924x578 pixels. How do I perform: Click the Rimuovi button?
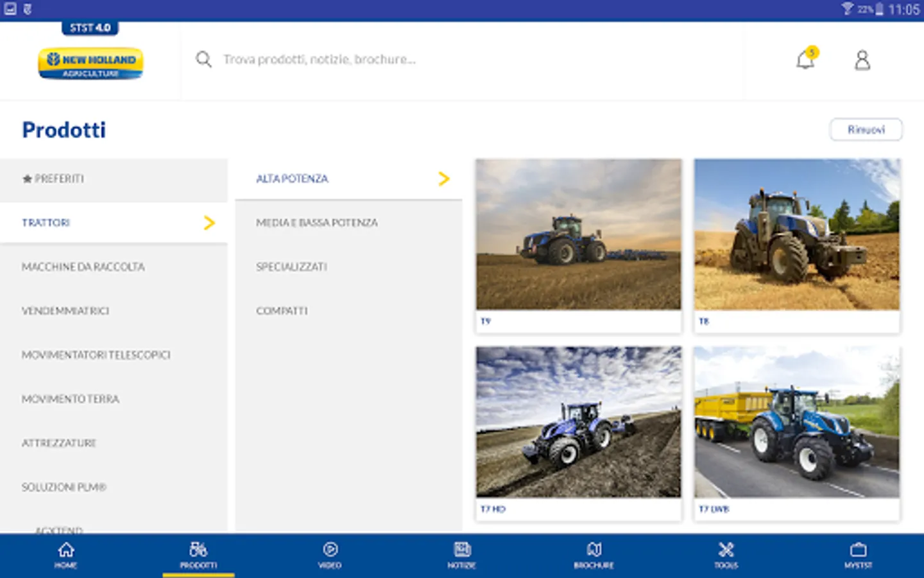(866, 130)
